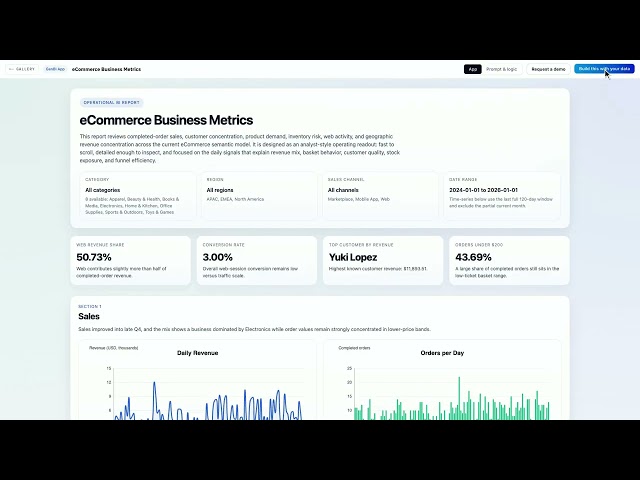This screenshot has width=640, height=480.
Task: Click the Orders per Day chart title
Action: pyautogui.click(x=442, y=353)
